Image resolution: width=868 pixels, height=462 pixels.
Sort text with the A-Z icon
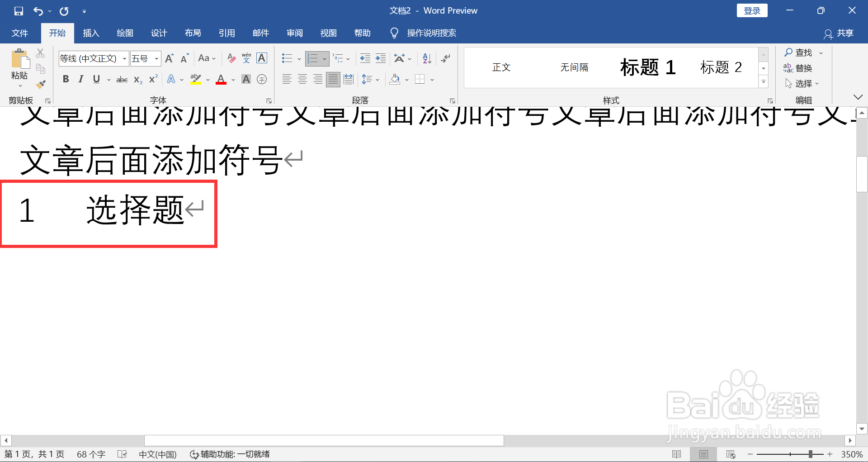pos(427,58)
